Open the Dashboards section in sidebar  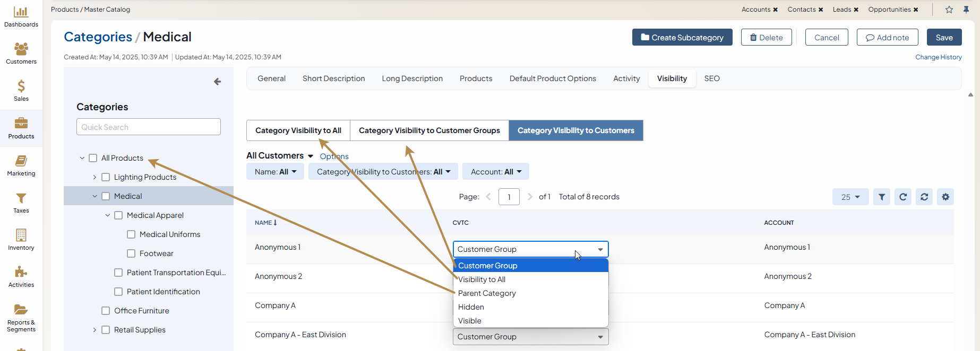click(x=21, y=17)
